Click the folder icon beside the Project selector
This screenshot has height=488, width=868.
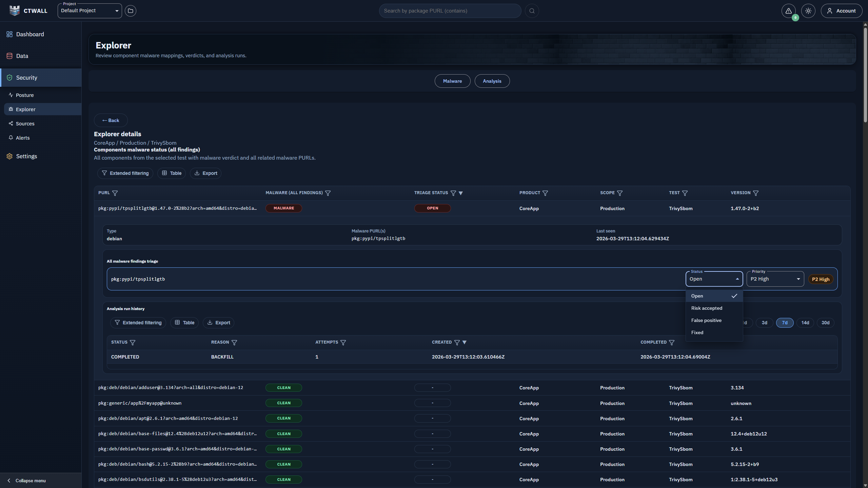(131, 11)
